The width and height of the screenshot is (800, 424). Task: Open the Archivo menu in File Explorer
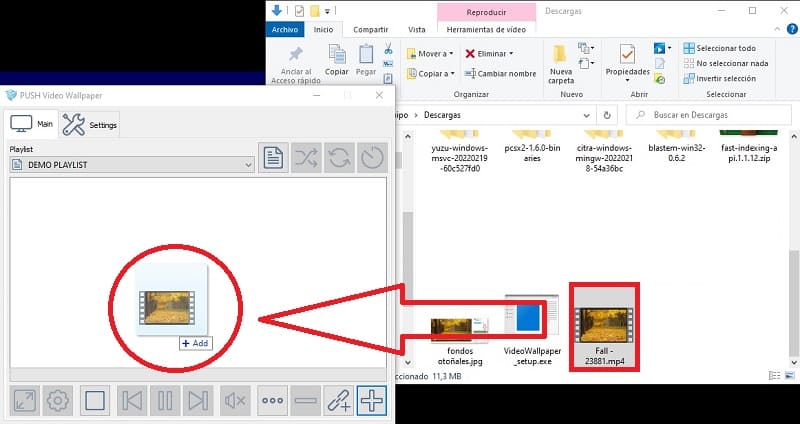click(x=285, y=30)
